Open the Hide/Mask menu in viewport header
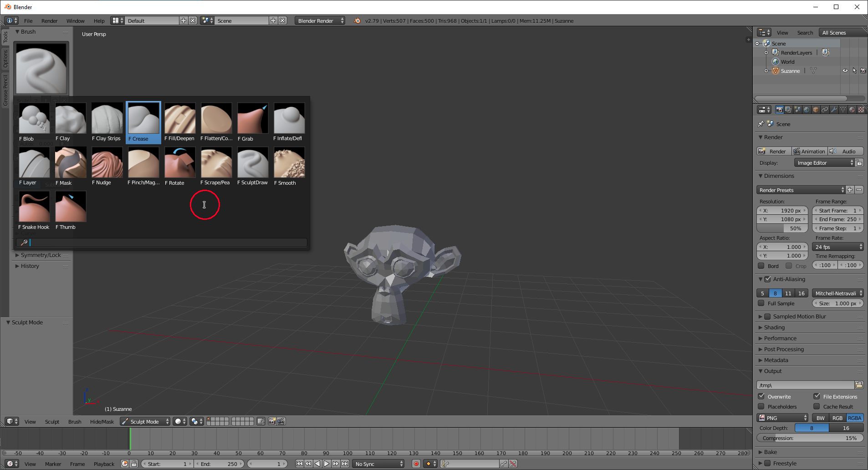This screenshot has width=868, height=470. pyautogui.click(x=102, y=421)
